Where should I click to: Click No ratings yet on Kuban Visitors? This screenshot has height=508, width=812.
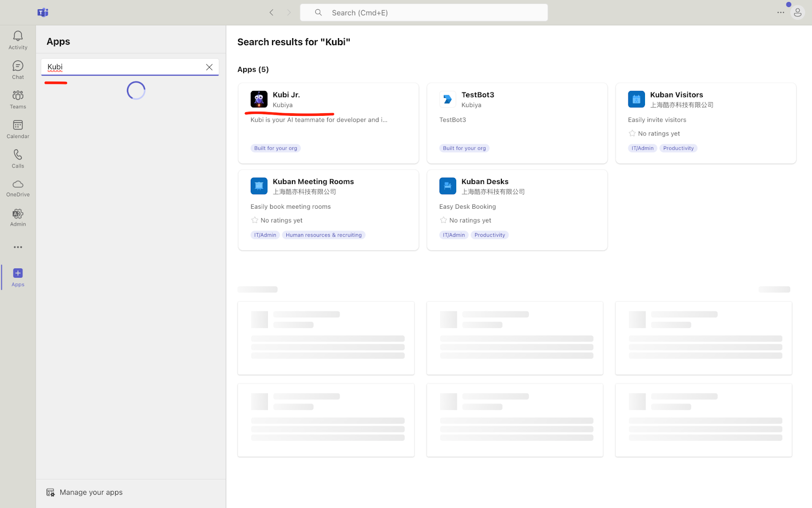tap(659, 134)
